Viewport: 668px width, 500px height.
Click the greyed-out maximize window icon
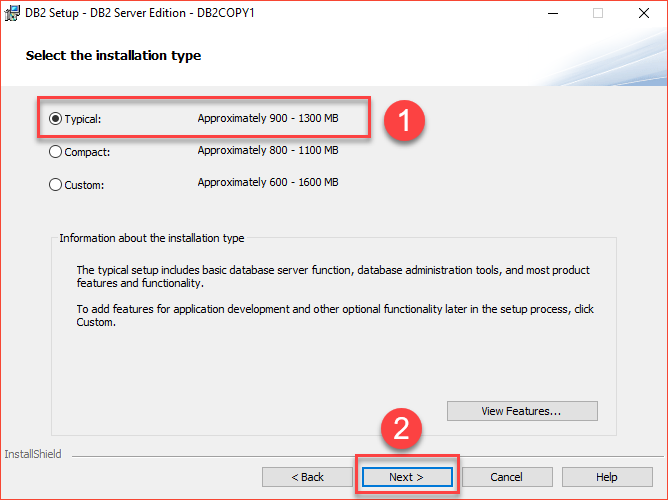click(x=598, y=13)
